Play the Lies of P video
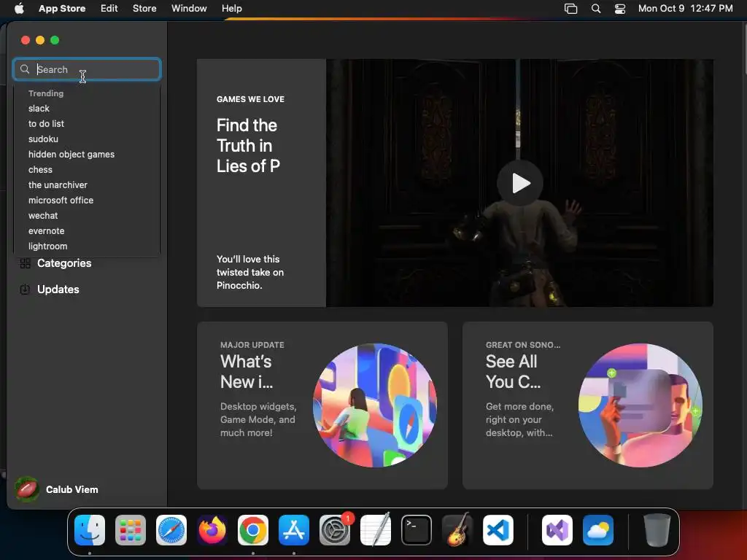 point(519,183)
